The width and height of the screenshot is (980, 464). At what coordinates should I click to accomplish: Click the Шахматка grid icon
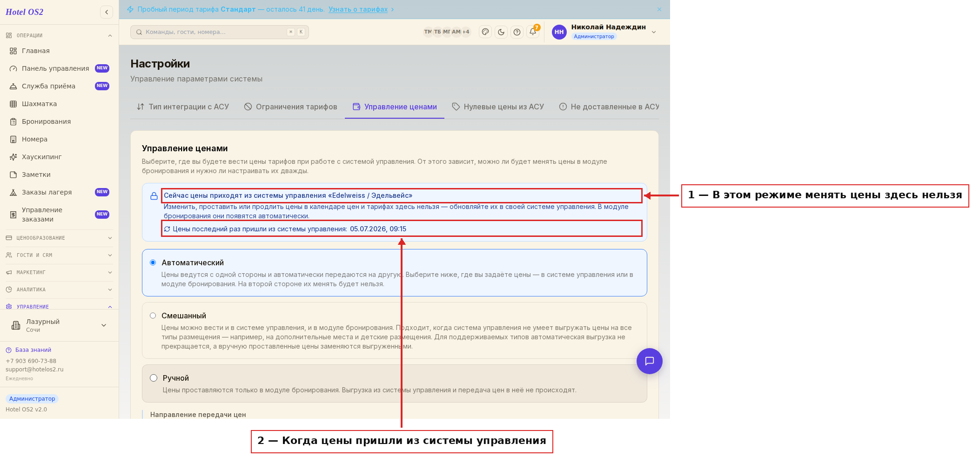point(13,104)
